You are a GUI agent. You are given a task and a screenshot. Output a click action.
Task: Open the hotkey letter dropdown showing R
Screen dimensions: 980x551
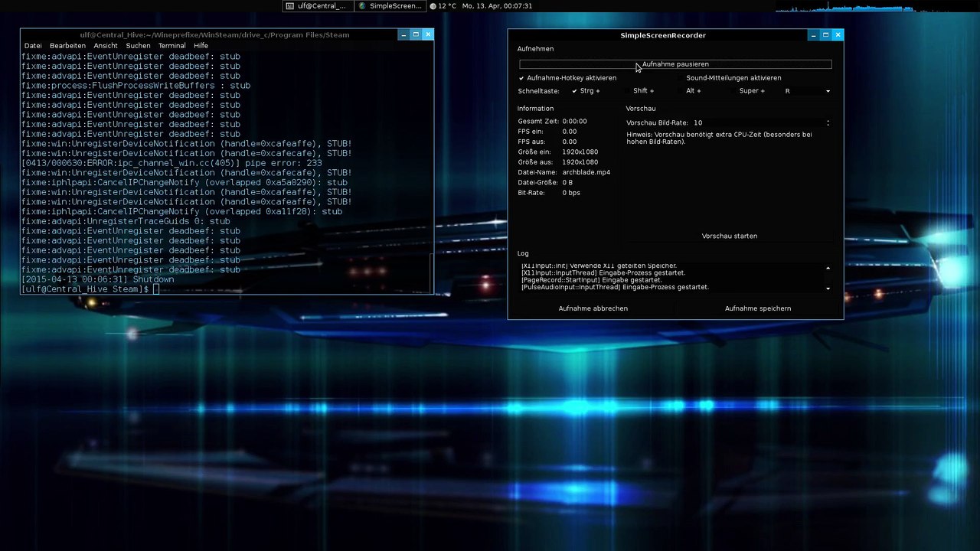tap(807, 91)
